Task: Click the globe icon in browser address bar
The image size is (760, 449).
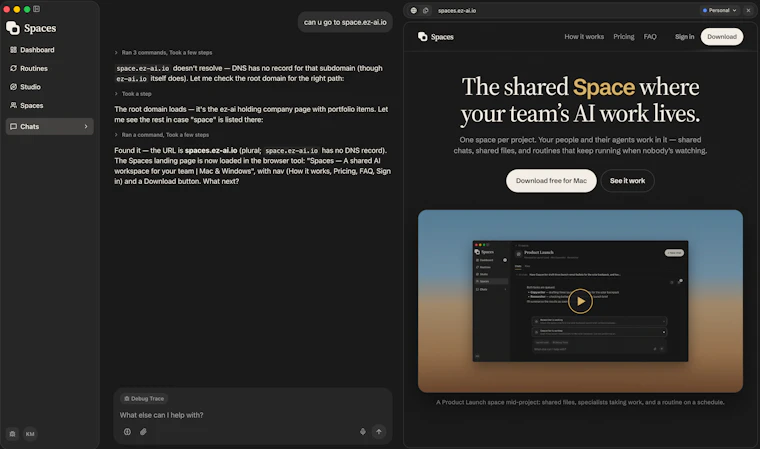Action: click(413, 10)
